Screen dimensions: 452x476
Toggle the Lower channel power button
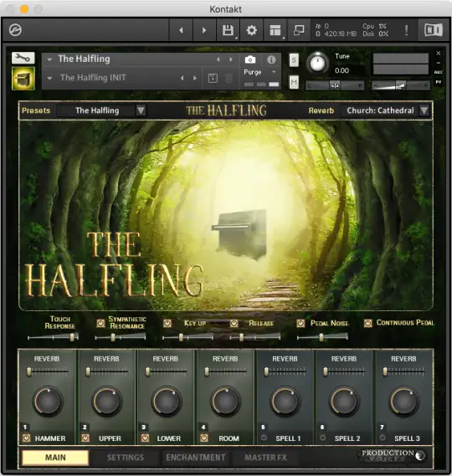[x=145, y=438]
